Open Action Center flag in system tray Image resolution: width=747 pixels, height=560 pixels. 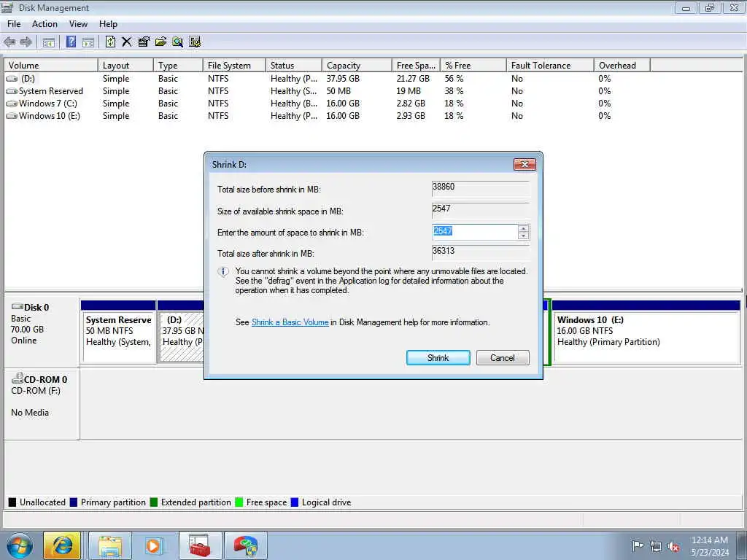(x=637, y=546)
